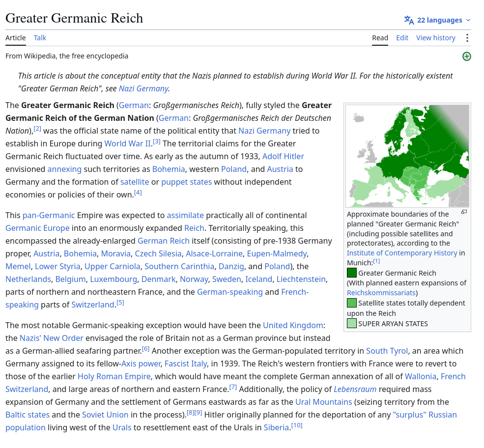The width and height of the screenshot is (484, 448).
Task: Click the enlarge icon below map
Action: pos(464,212)
